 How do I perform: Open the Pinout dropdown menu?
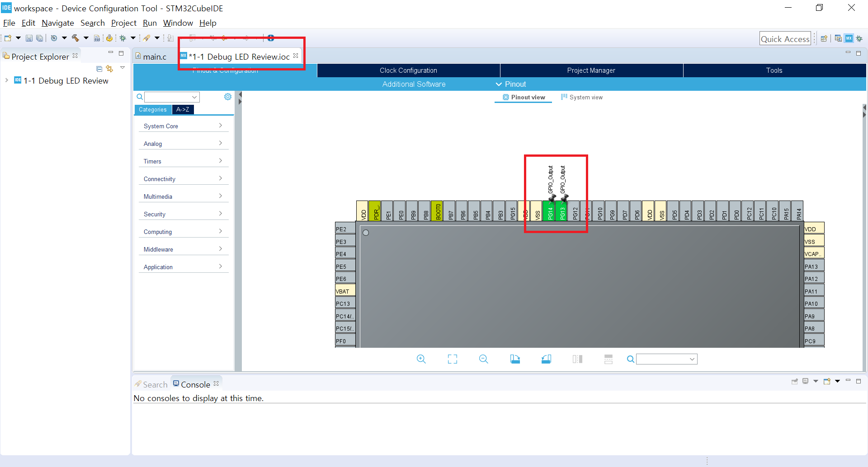click(511, 84)
